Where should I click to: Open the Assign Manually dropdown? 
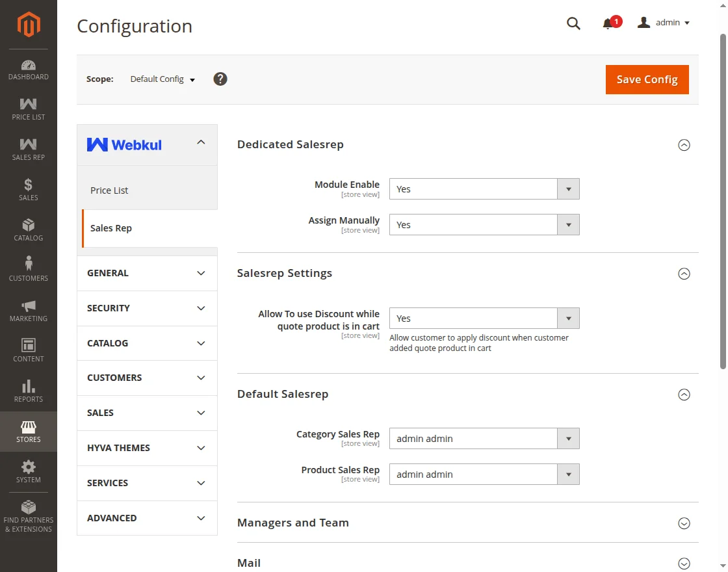[x=484, y=225]
